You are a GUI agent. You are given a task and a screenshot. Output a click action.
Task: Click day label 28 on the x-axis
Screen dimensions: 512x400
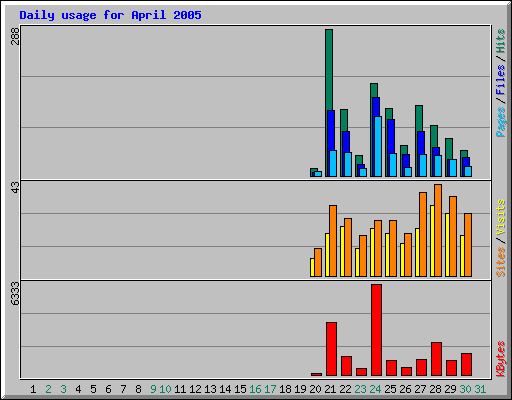click(435, 389)
